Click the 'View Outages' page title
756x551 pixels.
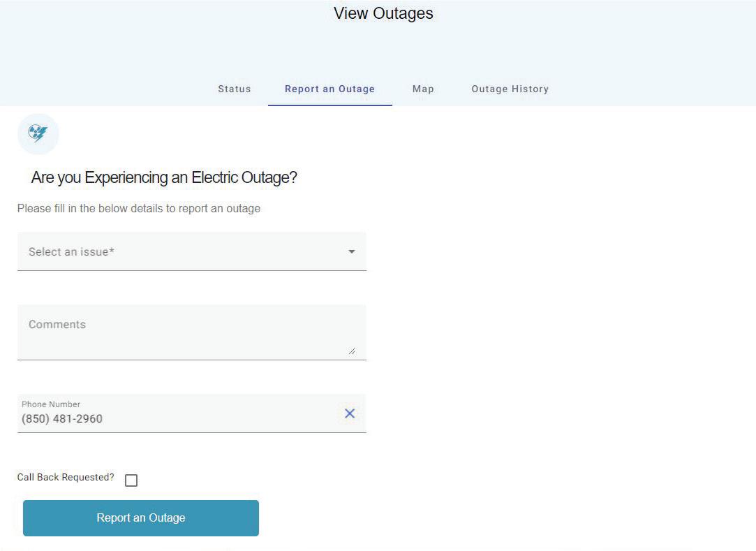coord(383,13)
